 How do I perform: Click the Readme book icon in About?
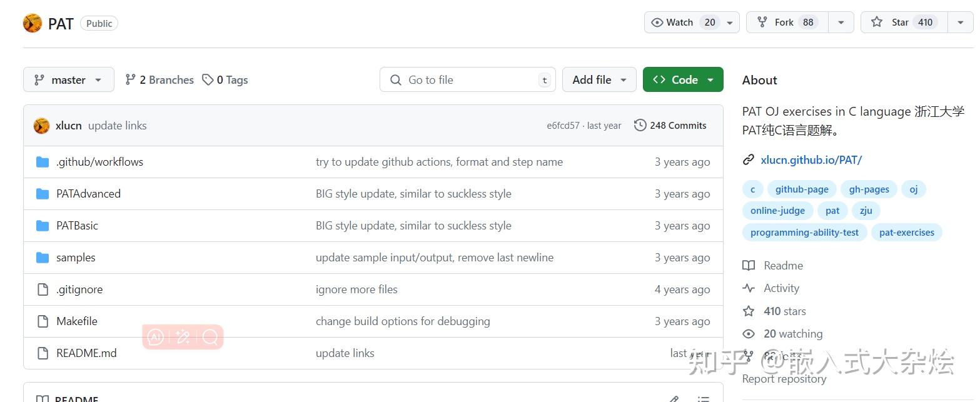pyautogui.click(x=749, y=266)
